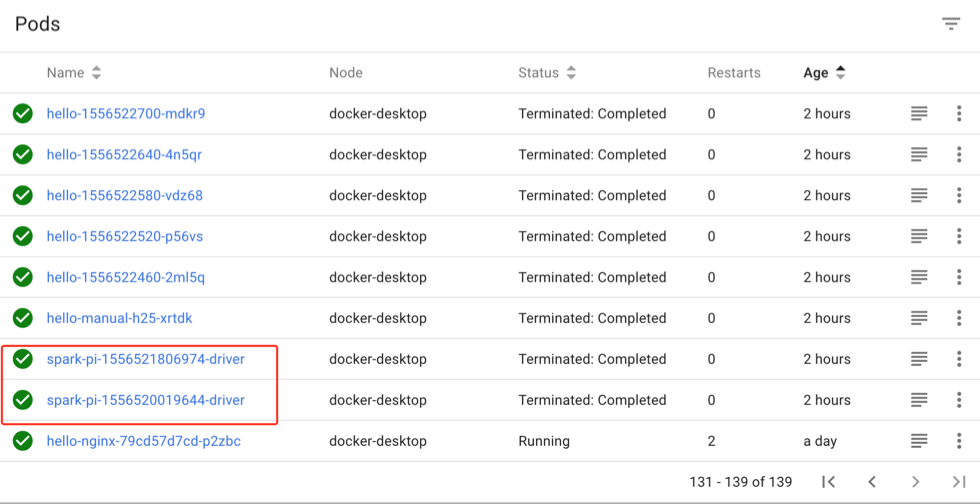The image size is (980, 504).
Task: Open the filter icon in the Pods header
Action: coord(951,24)
